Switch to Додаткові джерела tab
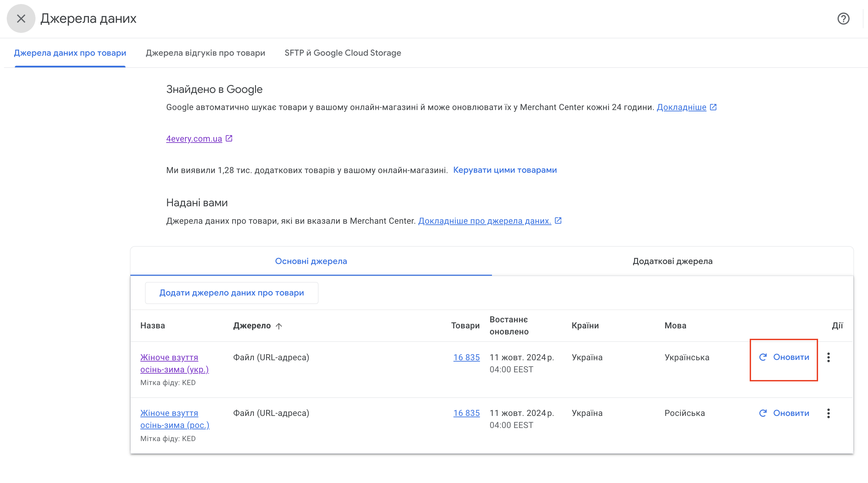Screen dimensions: 868x483 [673, 261]
